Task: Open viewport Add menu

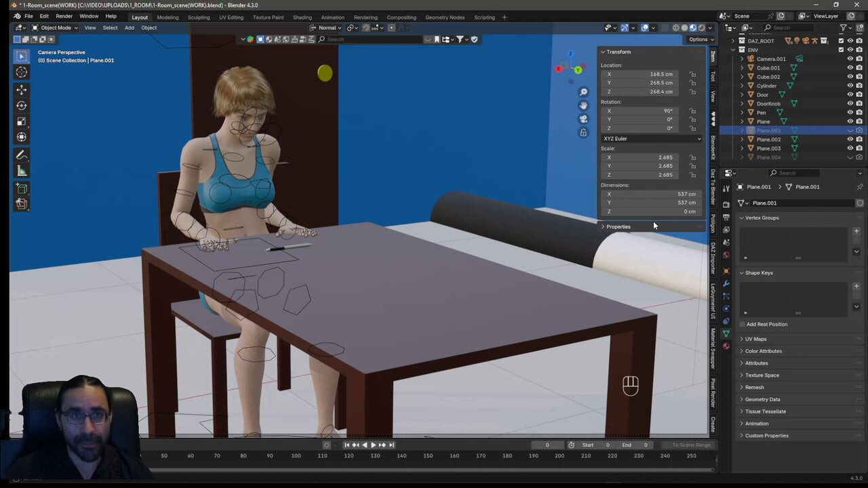Action: click(129, 28)
